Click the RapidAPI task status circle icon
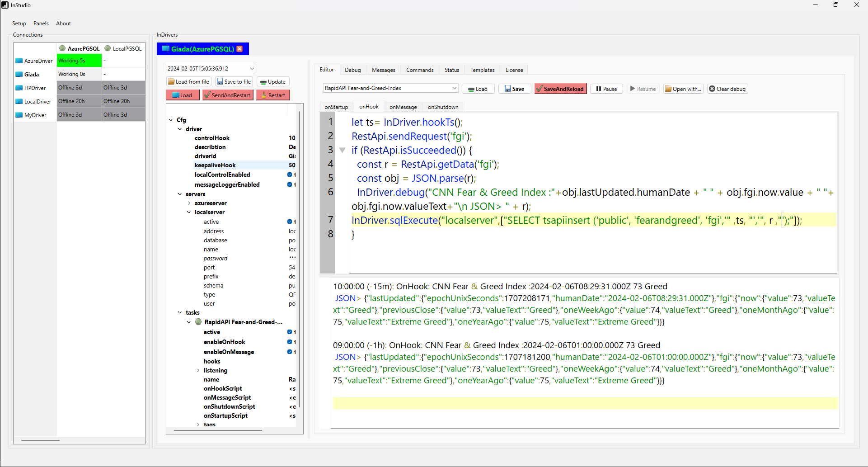The image size is (868, 467). coord(198,322)
